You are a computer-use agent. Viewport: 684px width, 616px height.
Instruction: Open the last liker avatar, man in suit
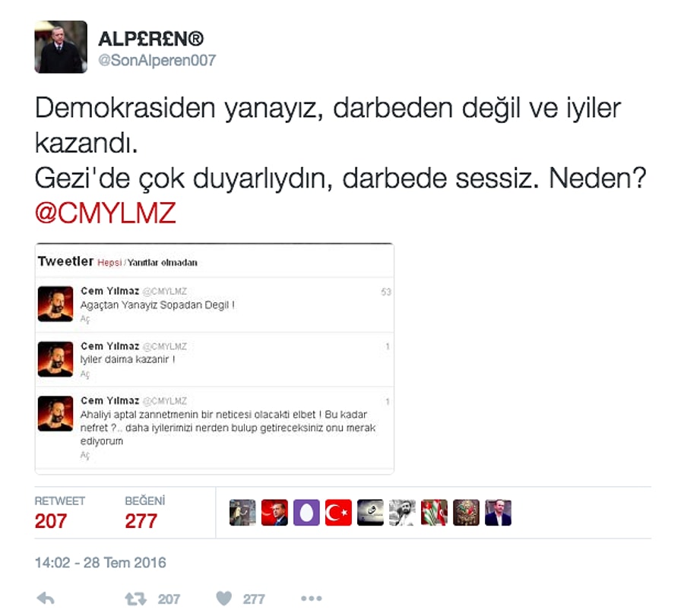click(498, 512)
